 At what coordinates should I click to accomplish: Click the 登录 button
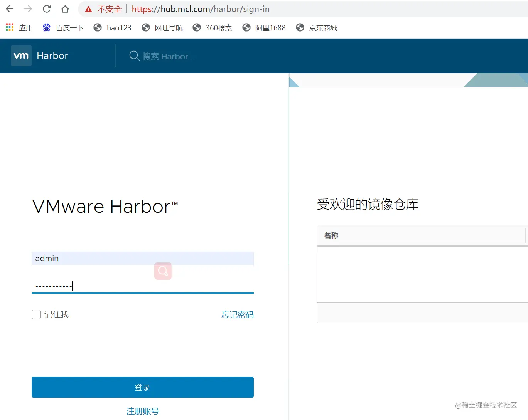click(143, 387)
